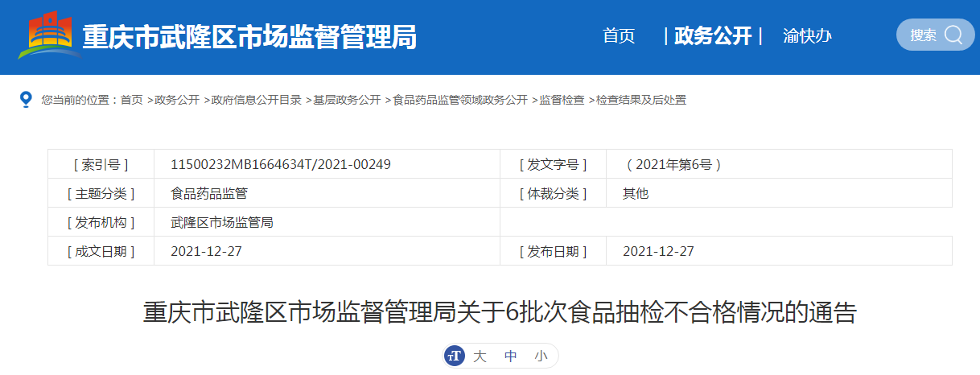Go to 渝快办 in the top navigation
980x375 pixels.
click(x=807, y=35)
